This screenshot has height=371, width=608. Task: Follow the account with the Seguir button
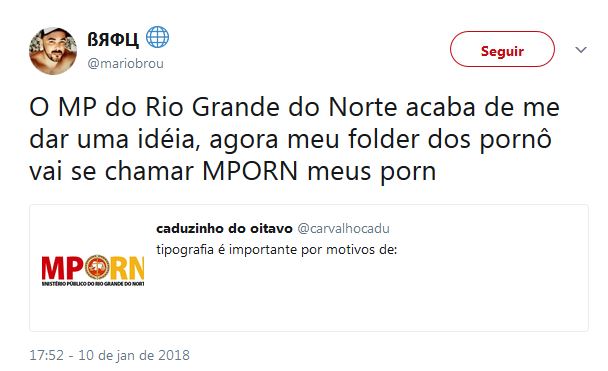click(502, 49)
